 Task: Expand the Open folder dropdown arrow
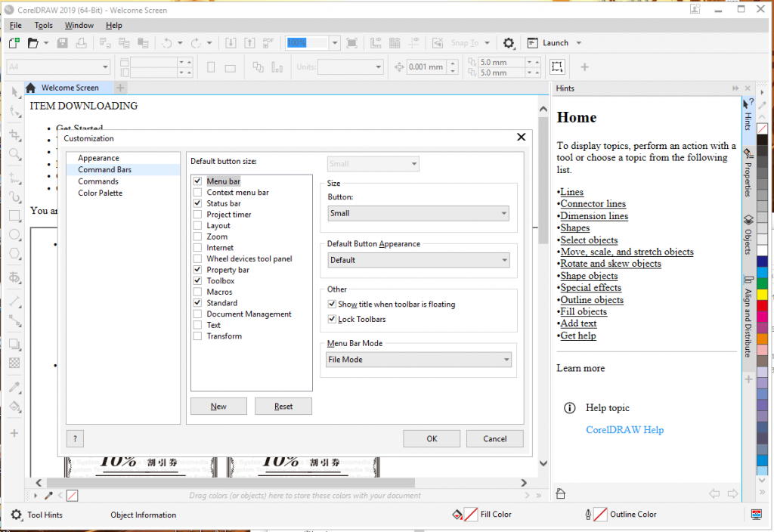(46, 43)
